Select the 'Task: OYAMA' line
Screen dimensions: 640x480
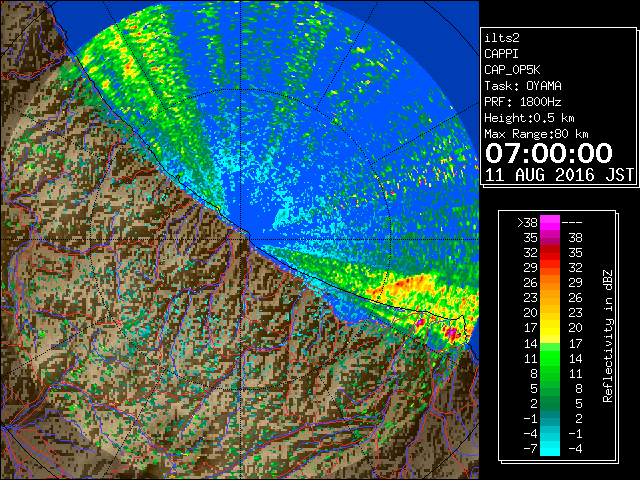click(x=523, y=86)
